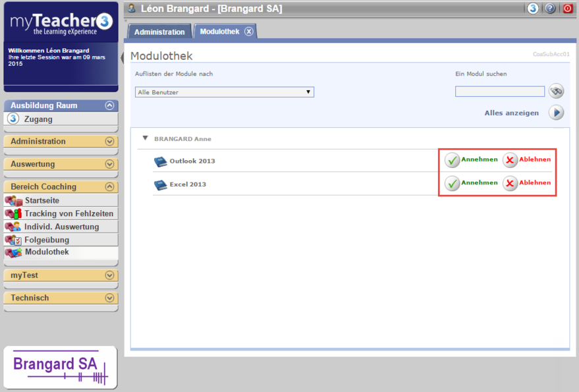Close the Modulothek tab
This screenshot has height=392, width=579.
pyautogui.click(x=248, y=32)
